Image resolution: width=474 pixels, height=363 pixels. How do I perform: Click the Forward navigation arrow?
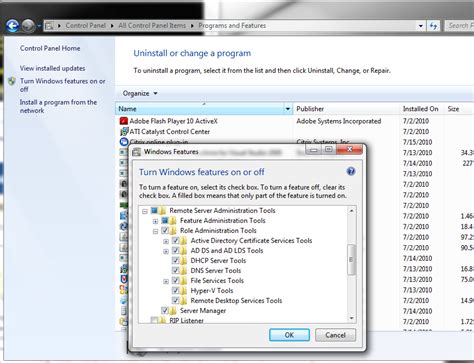(28, 26)
